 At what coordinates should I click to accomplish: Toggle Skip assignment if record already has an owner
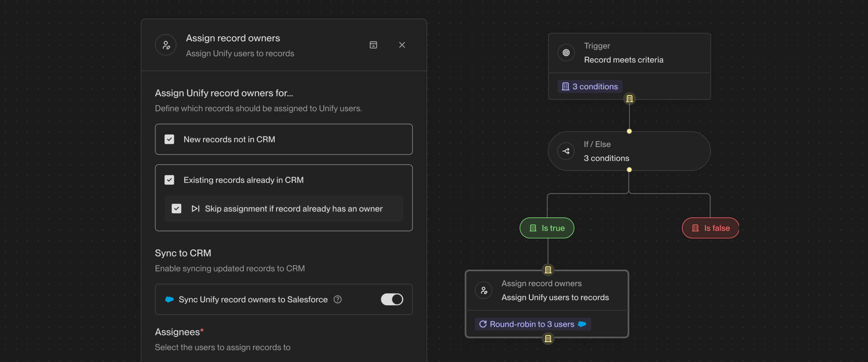[176, 208]
